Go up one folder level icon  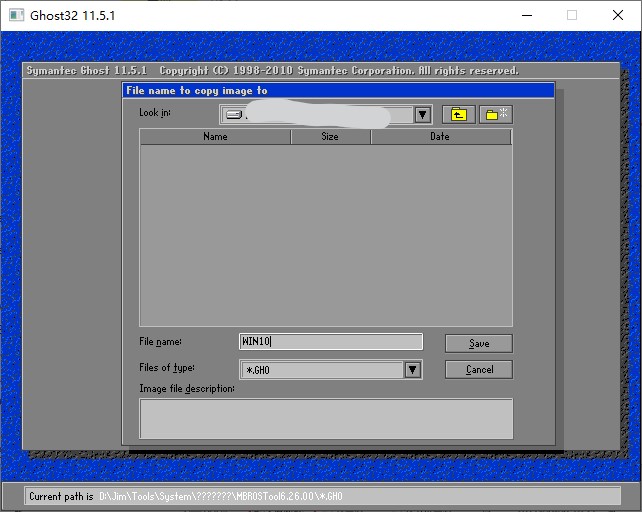click(x=459, y=114)
